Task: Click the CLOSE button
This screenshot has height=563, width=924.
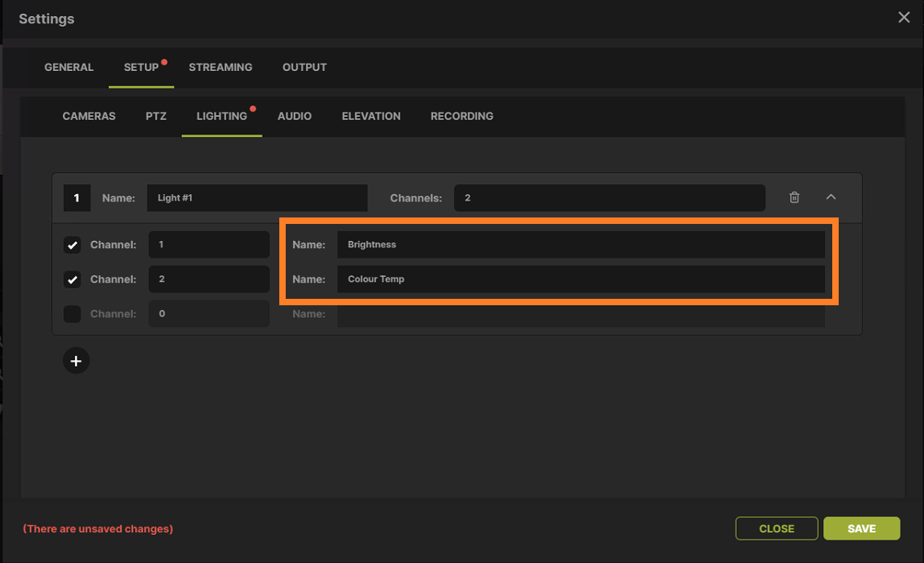Action: pos(776,528)
